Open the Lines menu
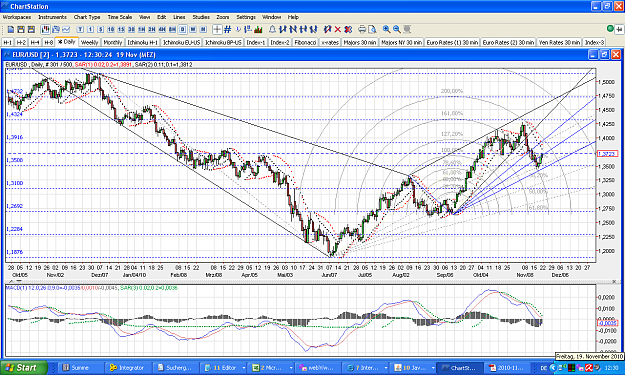Viewport: 625px width, 375px height. [x=179, y=17]
